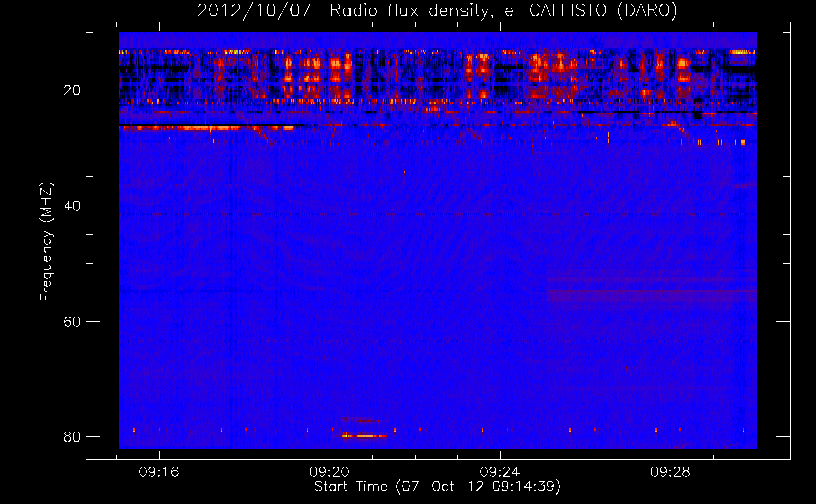The image size is (816, 504).
Task: Click the '09:16' time axis label
Action: (x=159, y=472)
